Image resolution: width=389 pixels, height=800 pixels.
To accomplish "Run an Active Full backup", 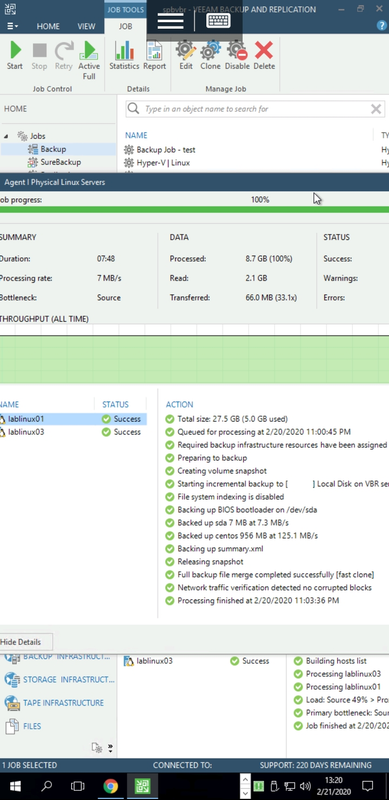I will pyautogui.click(x=89, y=60).
